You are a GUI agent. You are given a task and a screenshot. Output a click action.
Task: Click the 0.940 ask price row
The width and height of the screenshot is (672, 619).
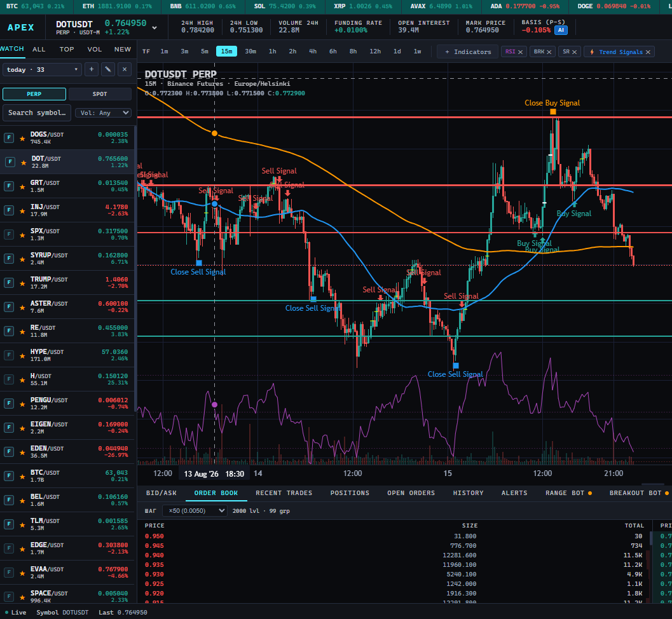click(x=394, y=555)
